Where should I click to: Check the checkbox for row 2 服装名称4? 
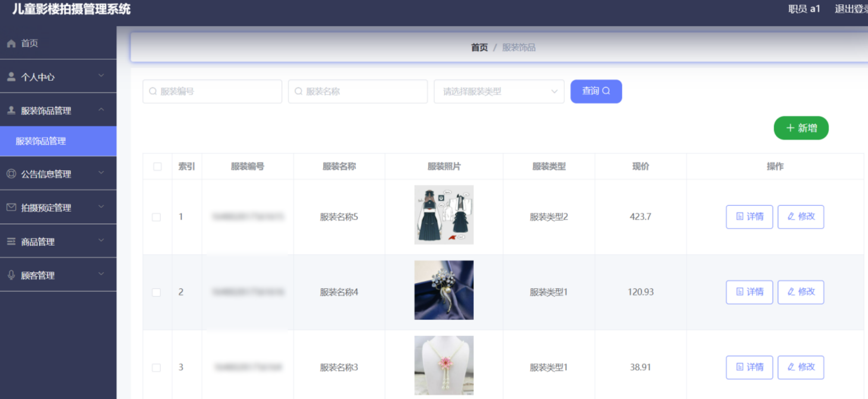(x=156, y=292)
